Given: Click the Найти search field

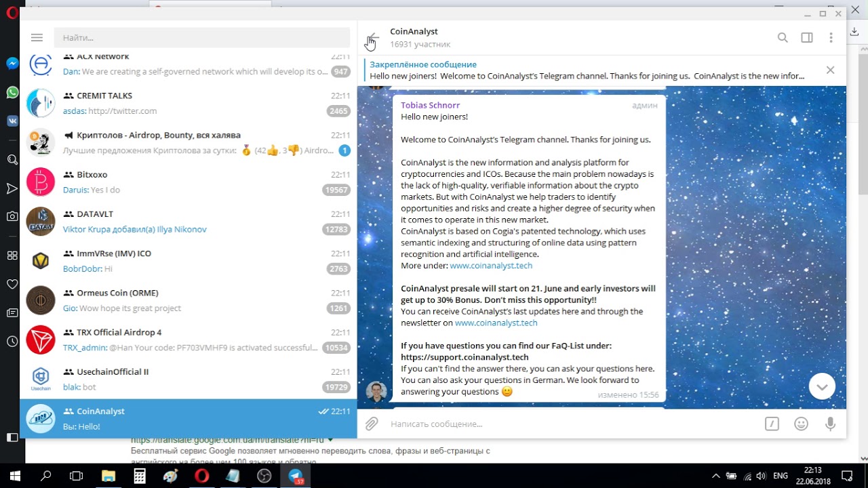Looking at the screenshot, I should [202, 37].
